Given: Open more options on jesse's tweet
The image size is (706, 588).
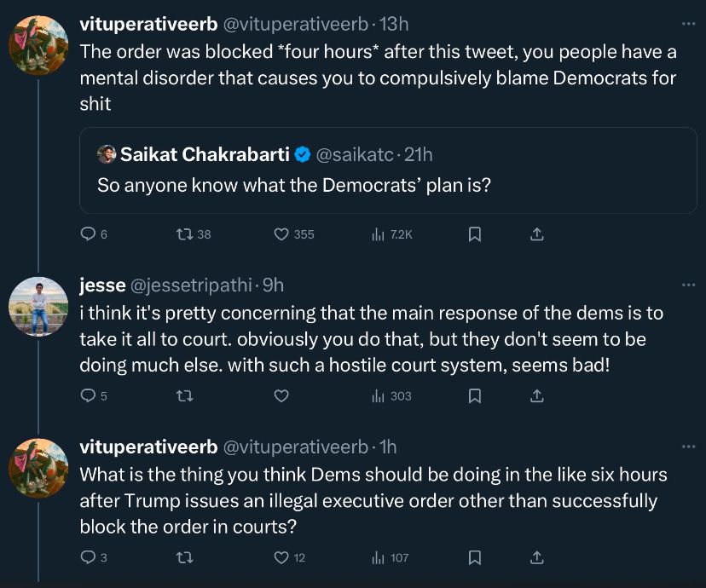Looking at the screenshot, I should (688, 285).
